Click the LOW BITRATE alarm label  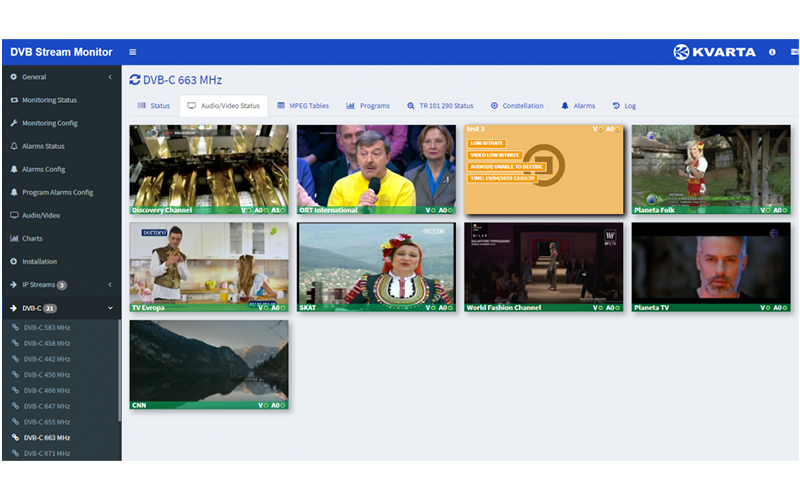487,143
